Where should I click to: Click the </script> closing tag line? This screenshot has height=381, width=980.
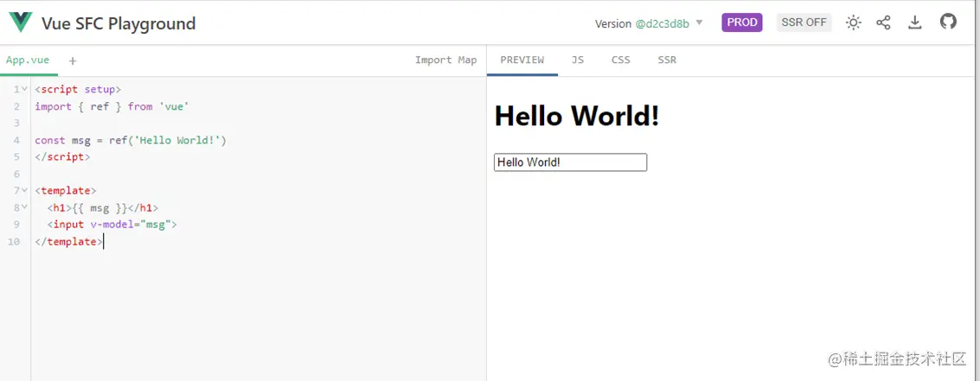[x=62, y=157]
